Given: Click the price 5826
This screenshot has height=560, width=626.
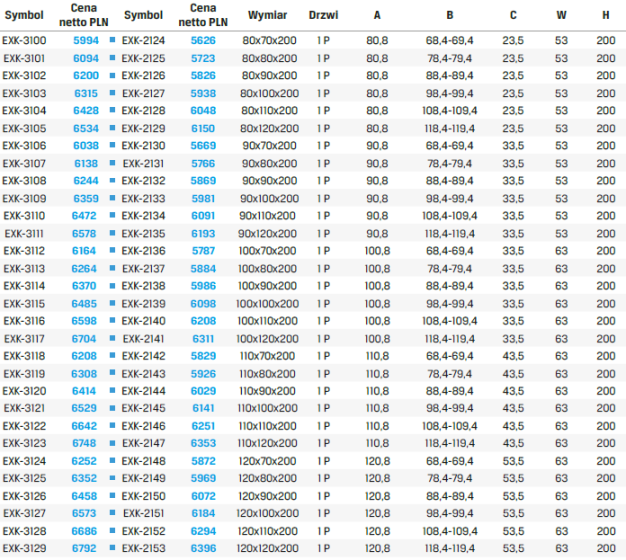Looking at the screenshot, I should [203, 75].
